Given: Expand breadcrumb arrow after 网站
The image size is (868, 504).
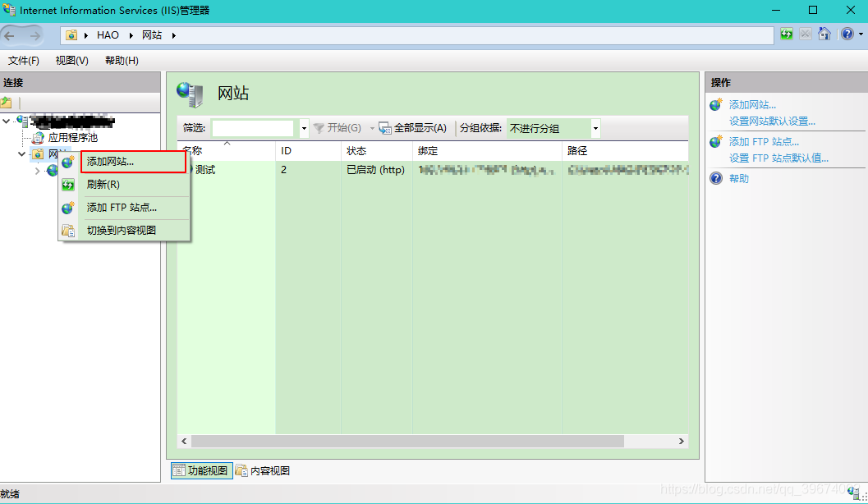Looking at the screenshot, I should pos(174,35).
